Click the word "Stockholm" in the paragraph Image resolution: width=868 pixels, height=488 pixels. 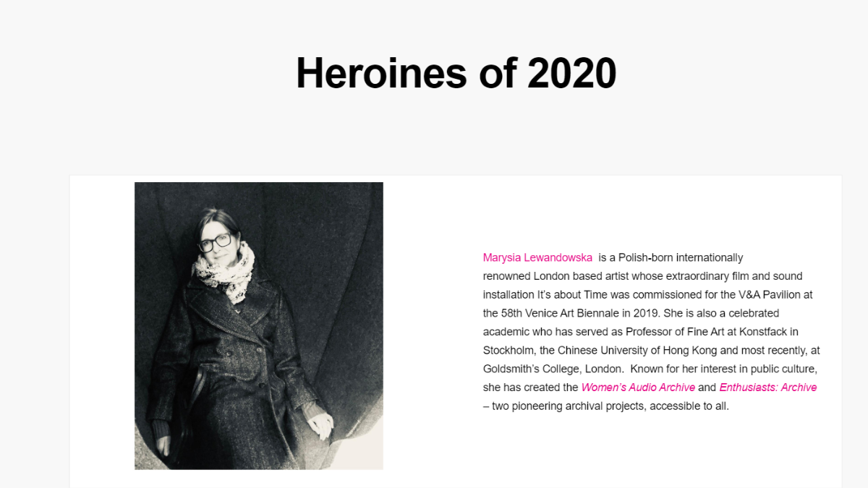click(509, 351)
